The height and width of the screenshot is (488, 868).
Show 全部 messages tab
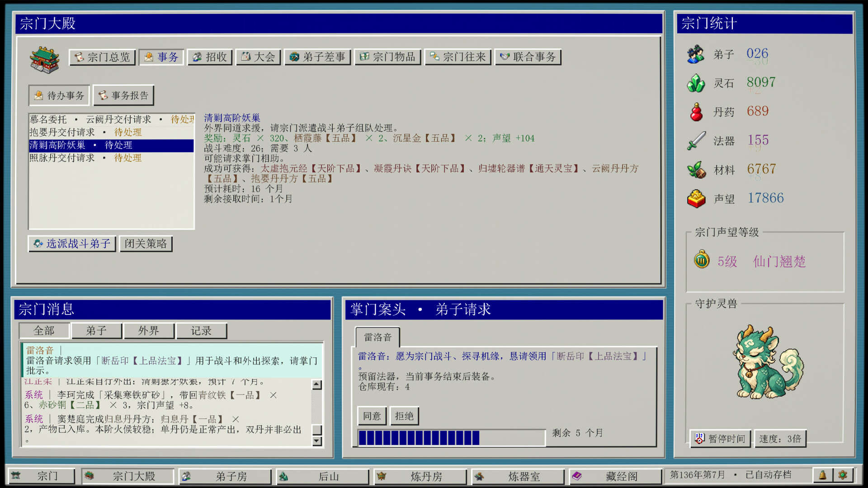(x=44, y=331)
